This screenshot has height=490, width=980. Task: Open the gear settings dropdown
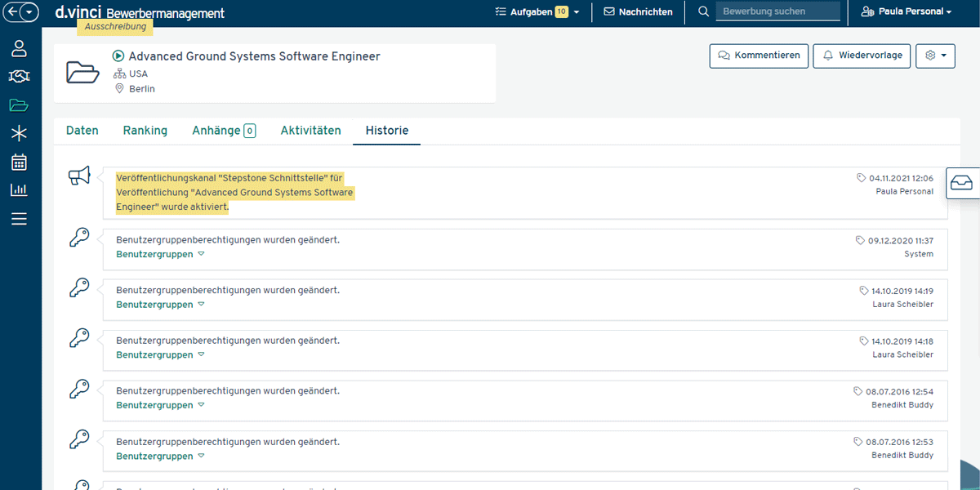(x=935, y=56)
